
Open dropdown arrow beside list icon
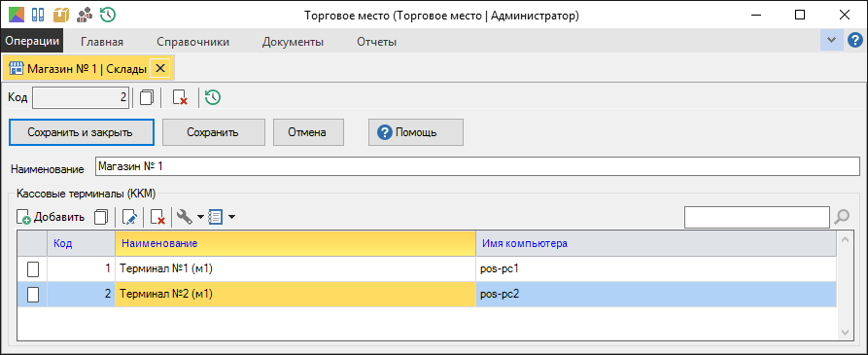point(231,217)
